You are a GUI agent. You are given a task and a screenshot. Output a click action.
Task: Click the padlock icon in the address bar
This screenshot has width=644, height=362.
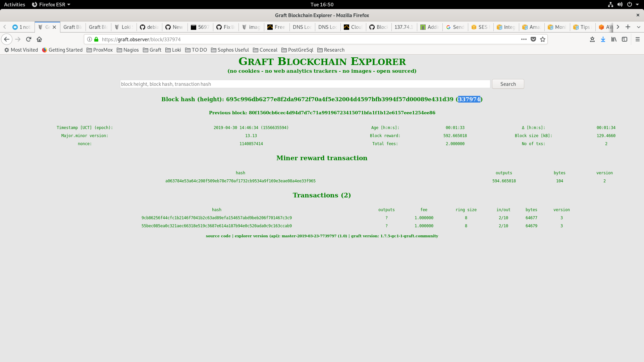tap(96, 39)
